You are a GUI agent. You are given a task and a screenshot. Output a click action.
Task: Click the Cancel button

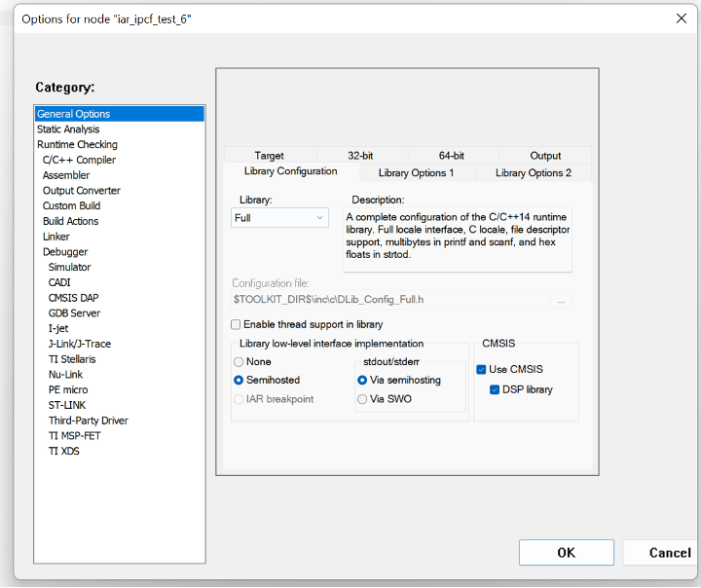click(669, 553)
